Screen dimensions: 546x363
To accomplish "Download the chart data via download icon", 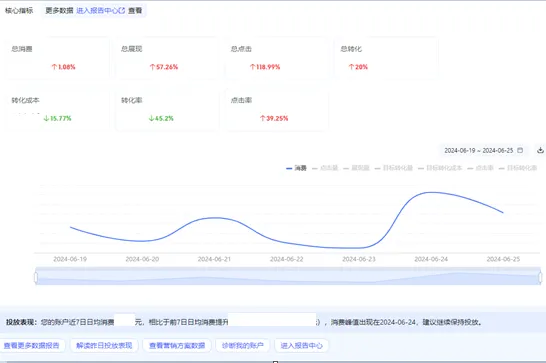I will (540, 150).
